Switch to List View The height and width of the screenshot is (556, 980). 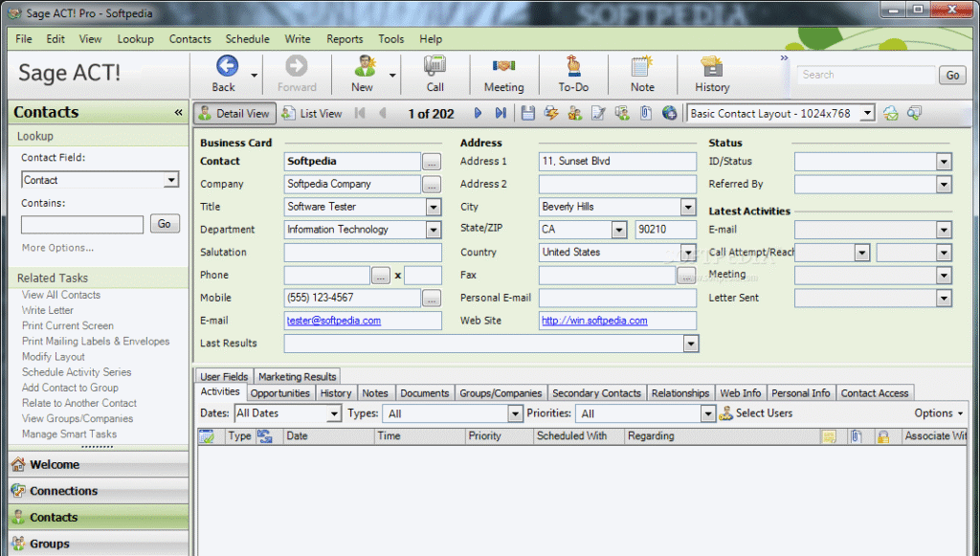(x=312, y=113)
